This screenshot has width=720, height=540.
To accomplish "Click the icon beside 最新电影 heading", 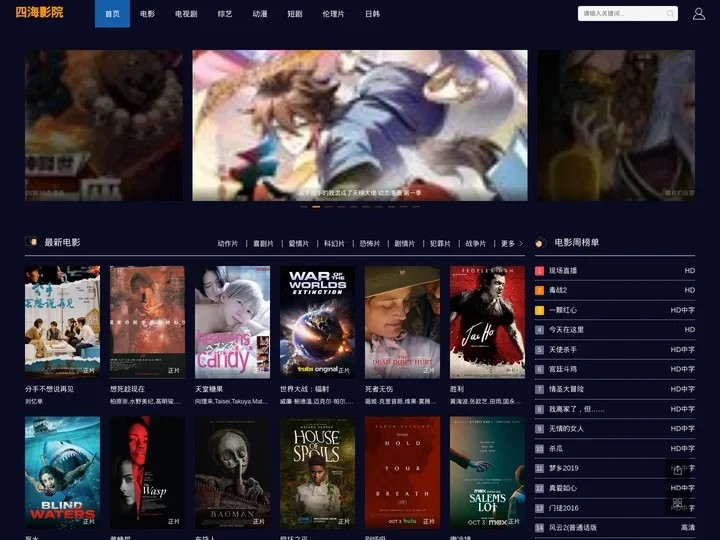I will (31, 242).
